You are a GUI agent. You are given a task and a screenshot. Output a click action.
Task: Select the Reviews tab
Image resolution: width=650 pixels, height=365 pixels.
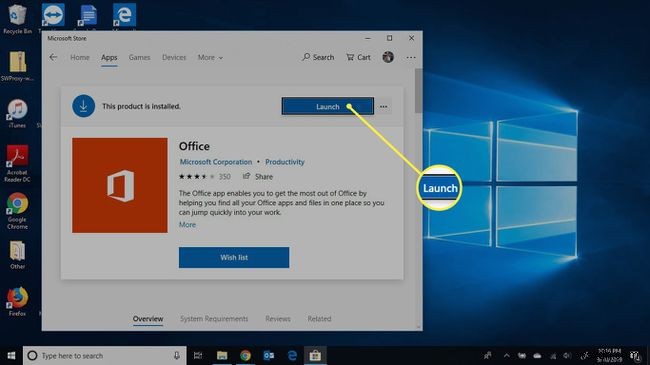tap(278, 319)
